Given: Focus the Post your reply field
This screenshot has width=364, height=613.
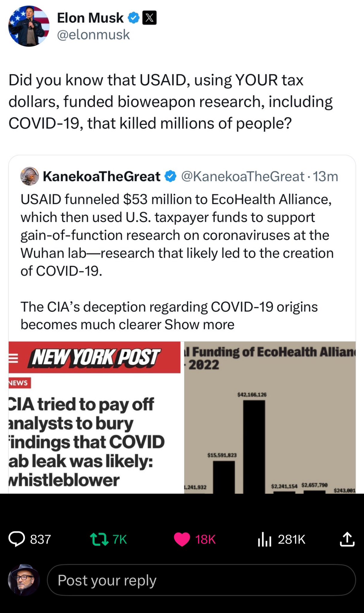Looking at the screenshot, I should pos(201,580).
